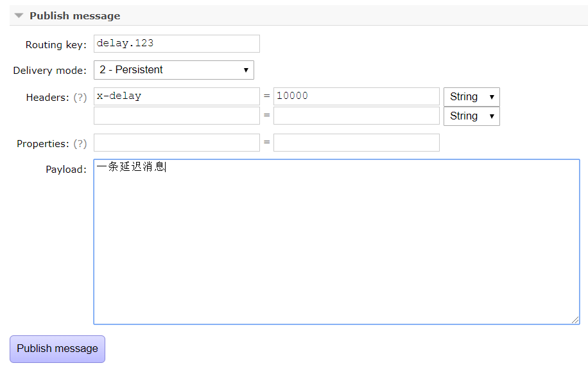Click the Payload textarea resize handle
This screenshot has height=370, width=588.
point(575,320)
